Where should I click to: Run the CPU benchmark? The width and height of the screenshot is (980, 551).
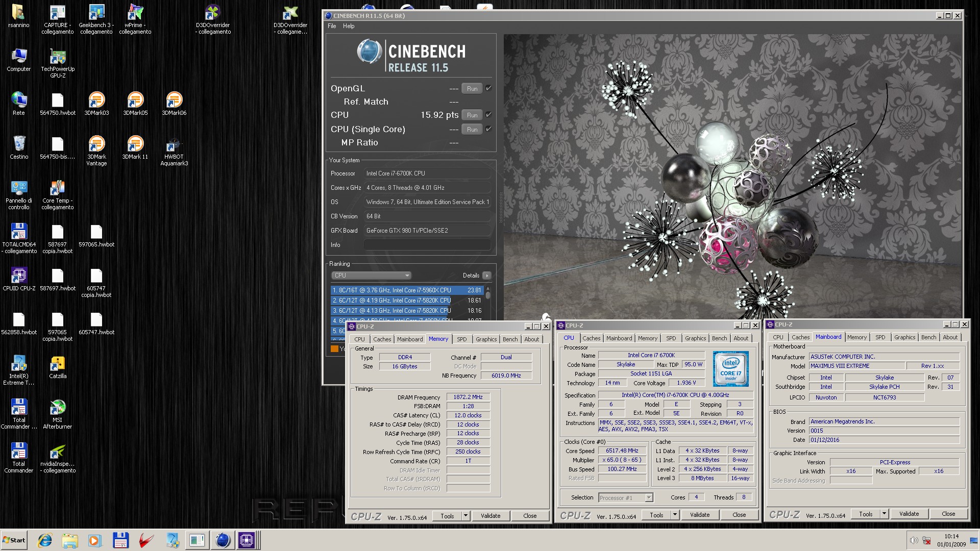(472, 115)
